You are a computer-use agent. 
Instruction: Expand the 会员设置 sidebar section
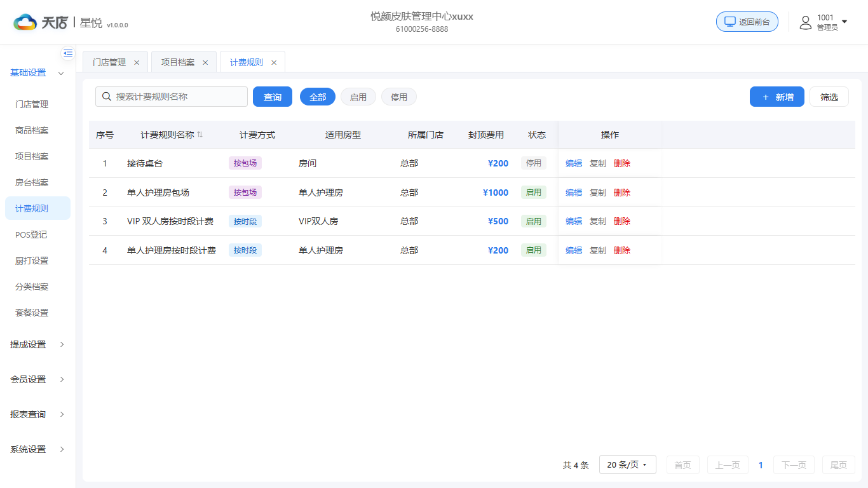point(37,379)
